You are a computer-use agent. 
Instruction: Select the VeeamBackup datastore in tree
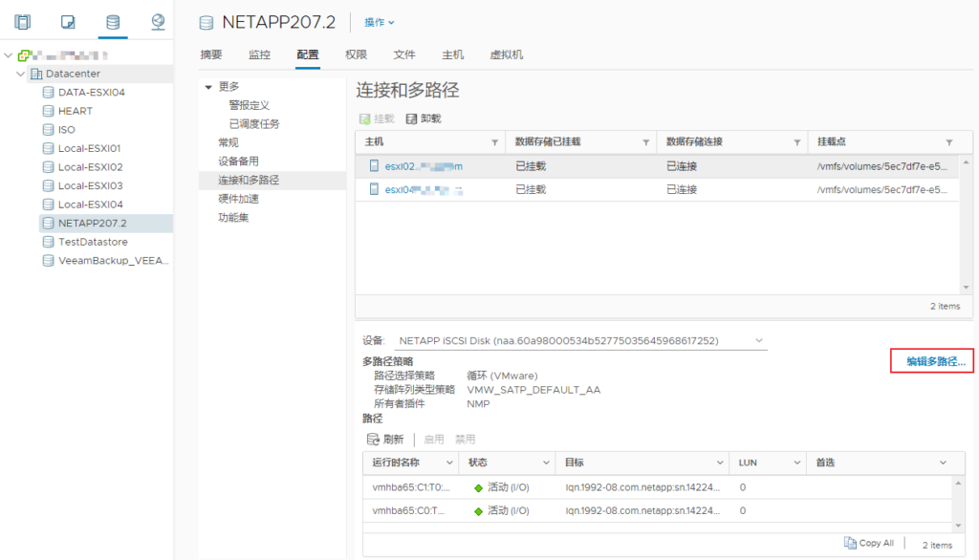(113, 261)
